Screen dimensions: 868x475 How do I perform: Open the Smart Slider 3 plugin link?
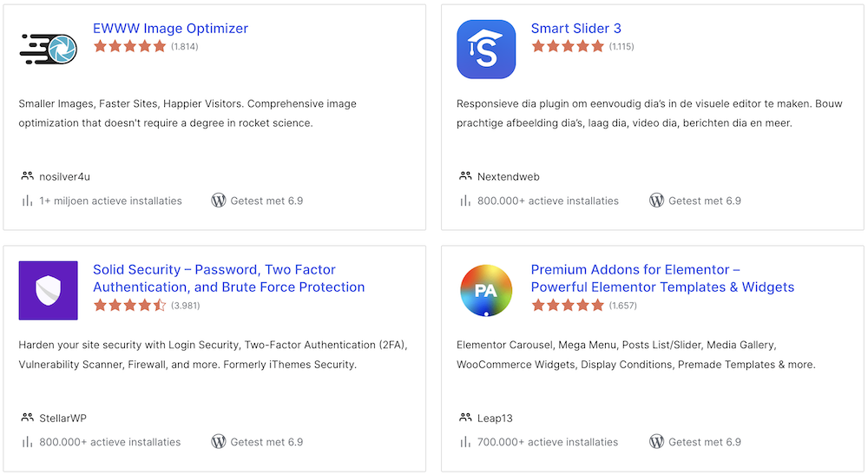click(x=575, y=29)
